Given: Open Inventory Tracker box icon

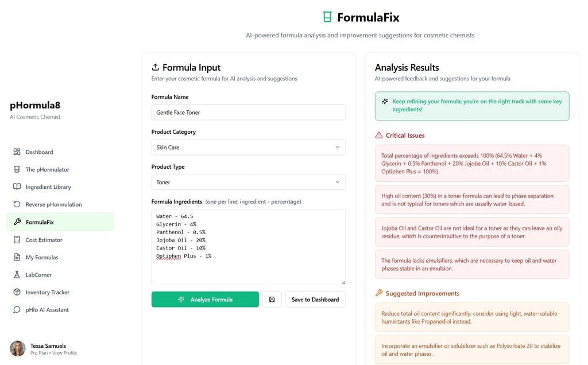Looking at the screenshot, I should pos(17,292).
